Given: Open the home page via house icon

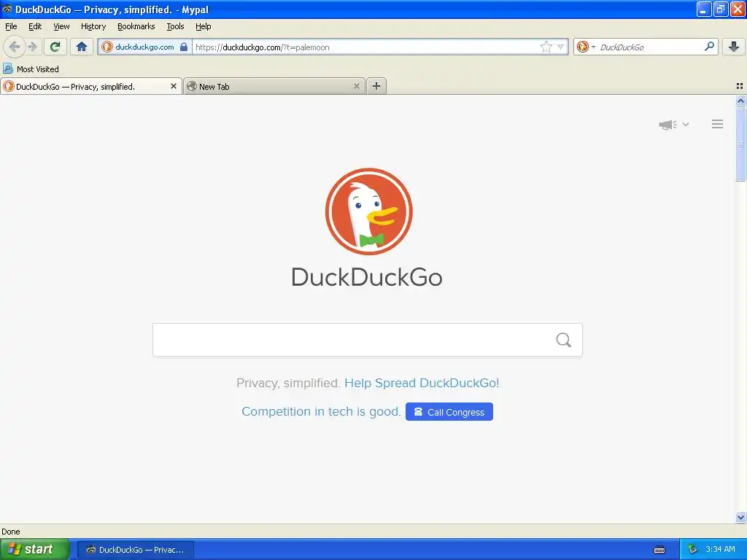Looking at the screenshot, I should [82, 47].
